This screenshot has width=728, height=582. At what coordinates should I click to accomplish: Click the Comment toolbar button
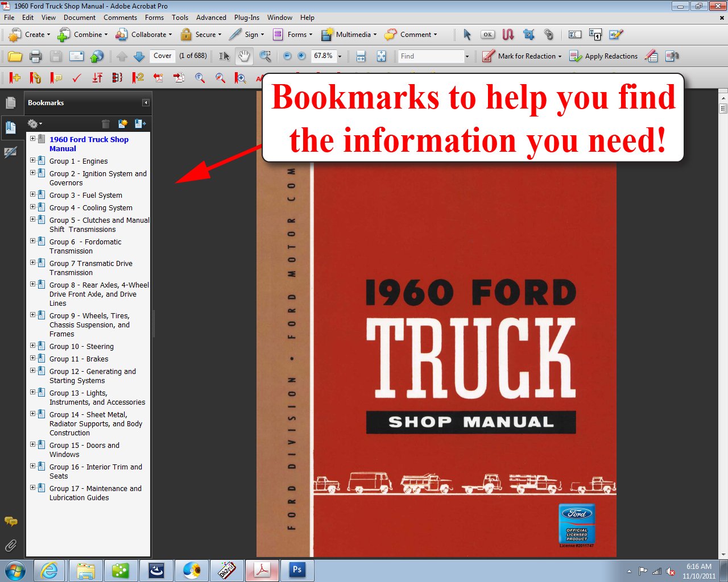coord(411,35)
